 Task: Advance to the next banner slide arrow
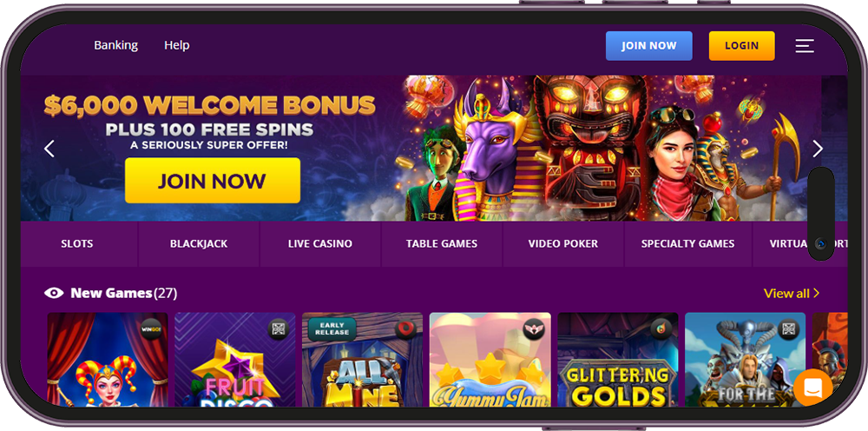coord(818,149)
